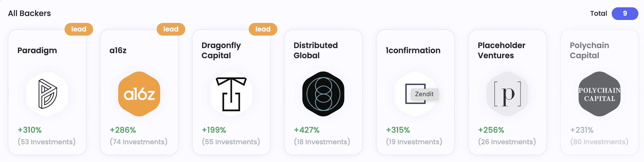Click the 80 Investments text under Polychain
This screenshot has height=162, width=644.
(x=599, y=141)
